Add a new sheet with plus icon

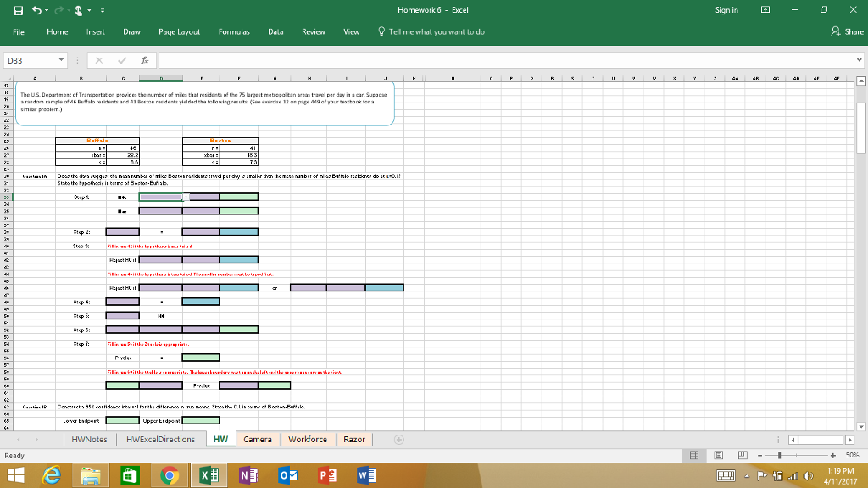tap(398, 440)
